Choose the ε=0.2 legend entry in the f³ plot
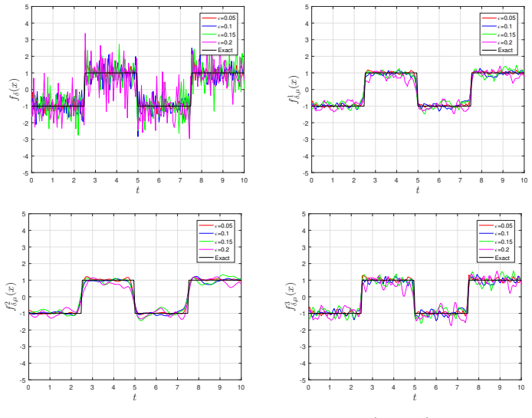The image size is (532, 418). [x=494, y=249]
